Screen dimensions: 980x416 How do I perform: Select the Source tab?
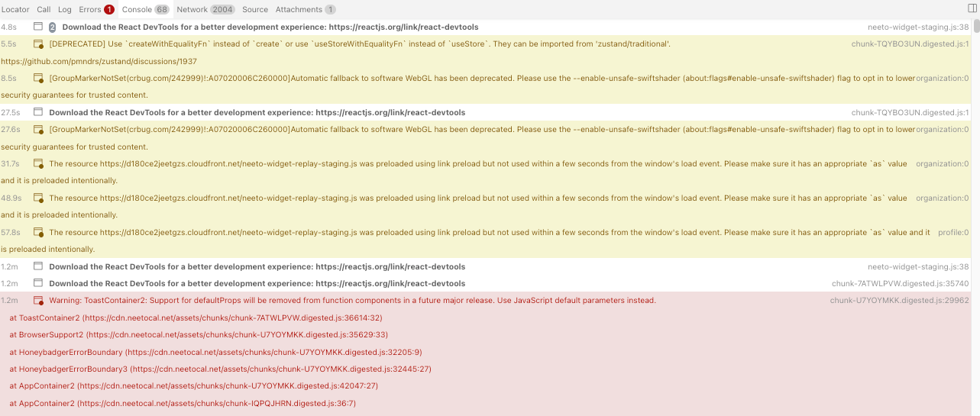pyautogui.click(x=255, y=9)
